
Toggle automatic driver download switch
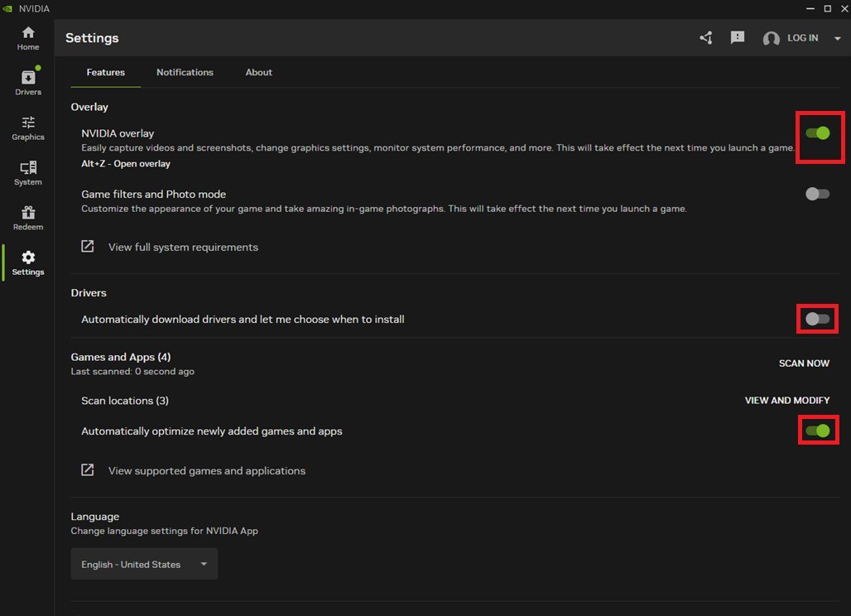(817, 319)
